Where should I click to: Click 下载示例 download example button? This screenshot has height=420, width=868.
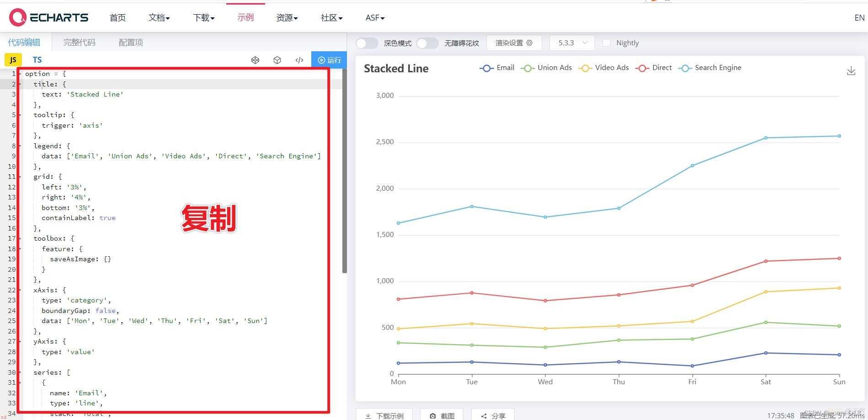pos(384,415)
